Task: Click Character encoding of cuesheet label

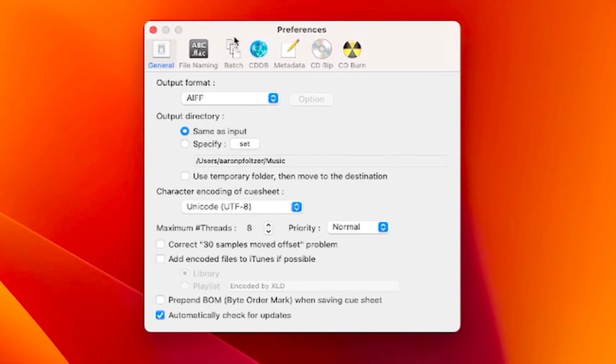Action: pyautogui.click(x=220, y=192)
